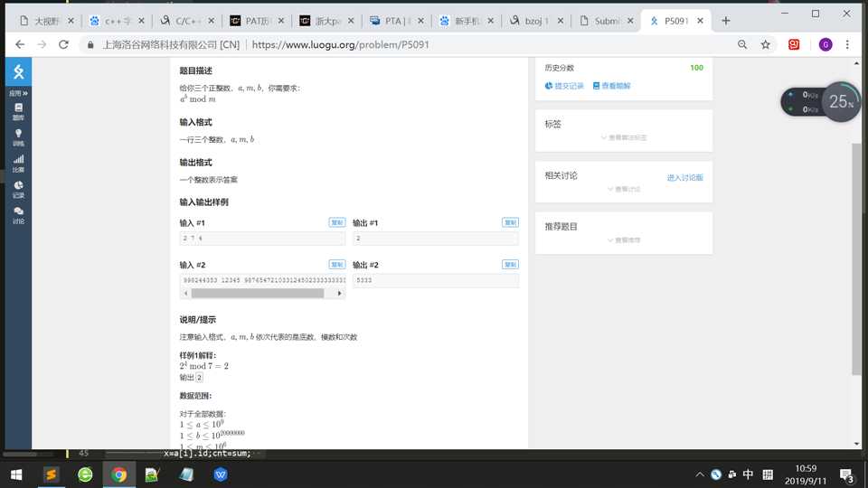Viewport: 868px width, 488px height.
Task: Open the 题库 problem set sidebar icon
Action: (x=18, y=111)
